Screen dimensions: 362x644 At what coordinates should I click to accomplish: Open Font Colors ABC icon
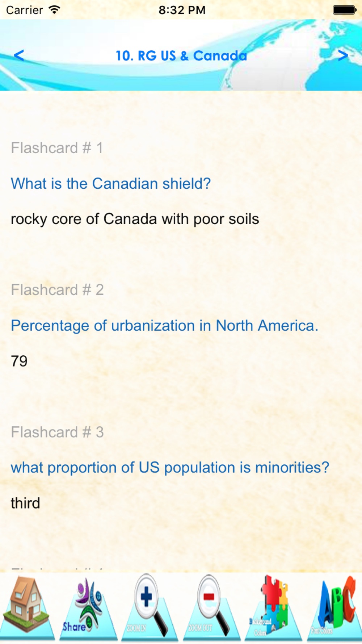click(334, 607)
